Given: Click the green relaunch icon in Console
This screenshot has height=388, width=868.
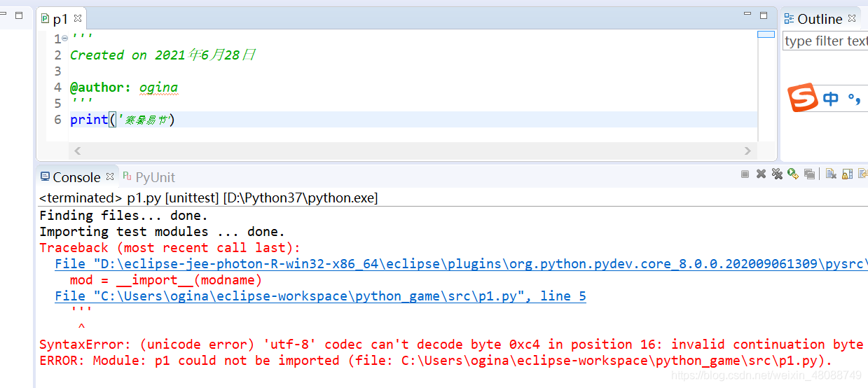Looking at the screenshot, I should (792, 174).
